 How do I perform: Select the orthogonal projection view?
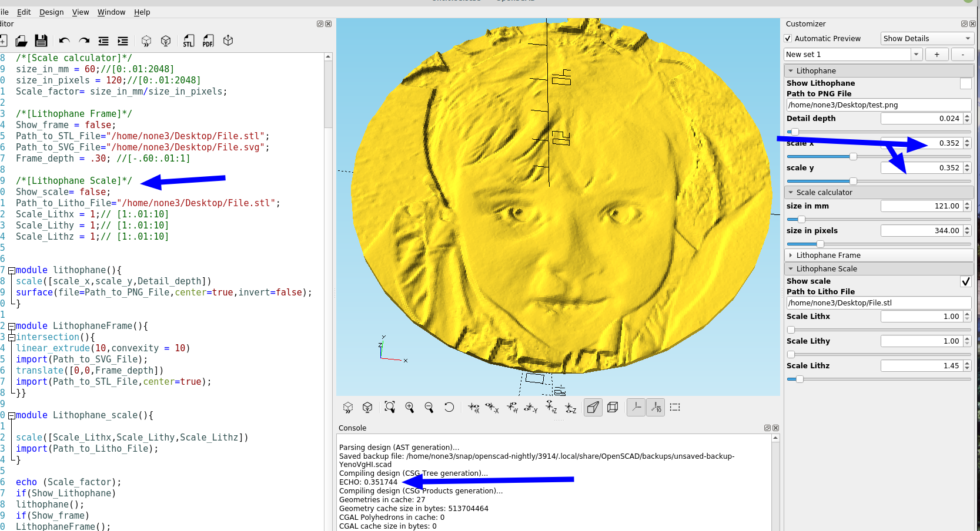613,407
